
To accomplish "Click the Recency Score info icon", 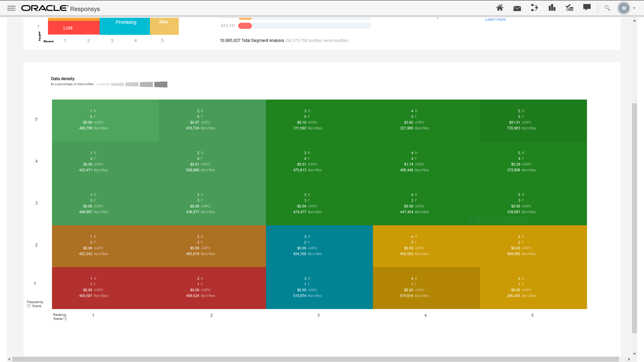I will [x=65, y=319].
